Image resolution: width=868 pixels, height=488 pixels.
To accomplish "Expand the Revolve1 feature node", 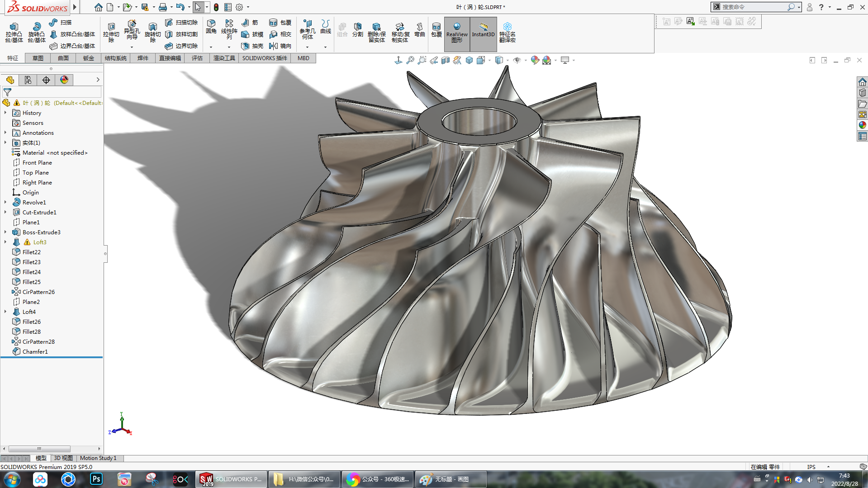I will pyautogui.click(x=5, y=202).
